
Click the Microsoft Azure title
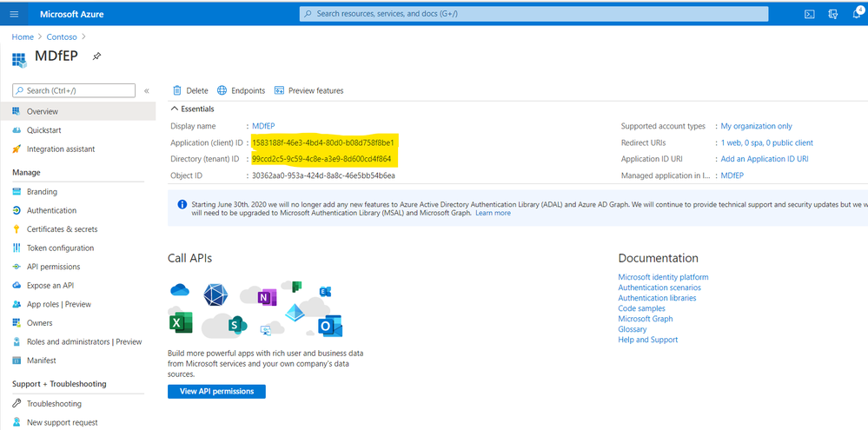pos(71,14)
